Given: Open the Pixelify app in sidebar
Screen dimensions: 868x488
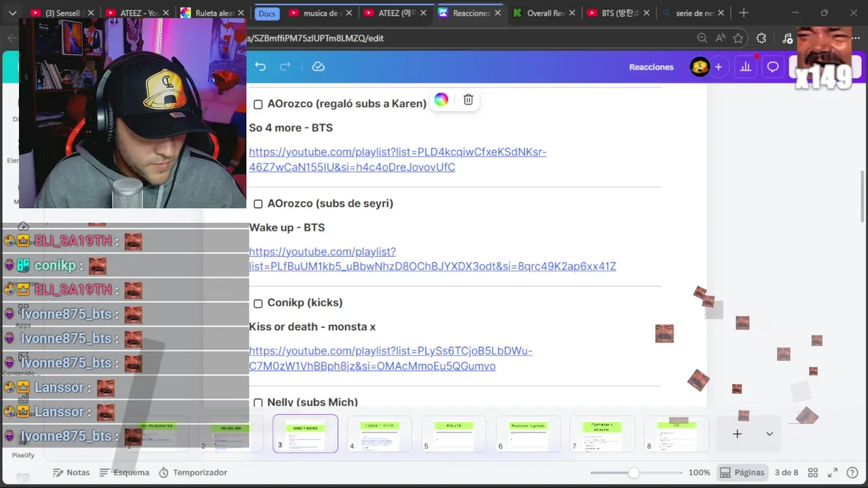Looking at the screenshot, I should coord(23,455).
